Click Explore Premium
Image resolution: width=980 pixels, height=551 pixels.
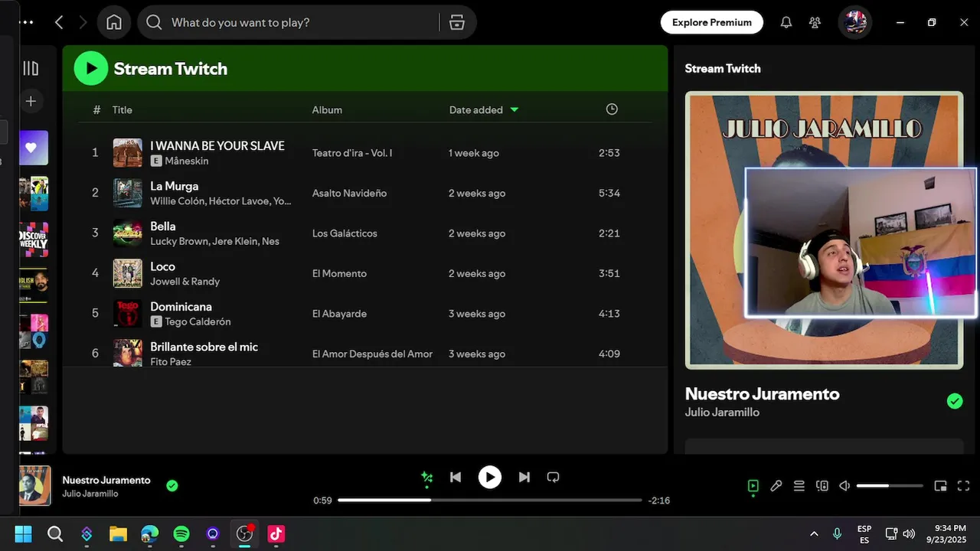pos(712,22)
